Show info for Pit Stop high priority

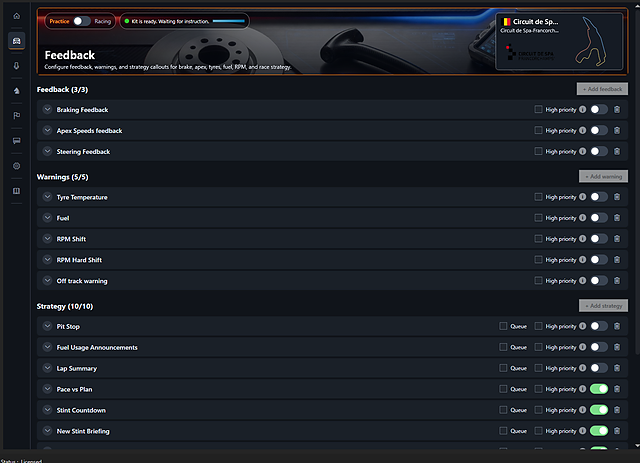click(x=582, y=326)
